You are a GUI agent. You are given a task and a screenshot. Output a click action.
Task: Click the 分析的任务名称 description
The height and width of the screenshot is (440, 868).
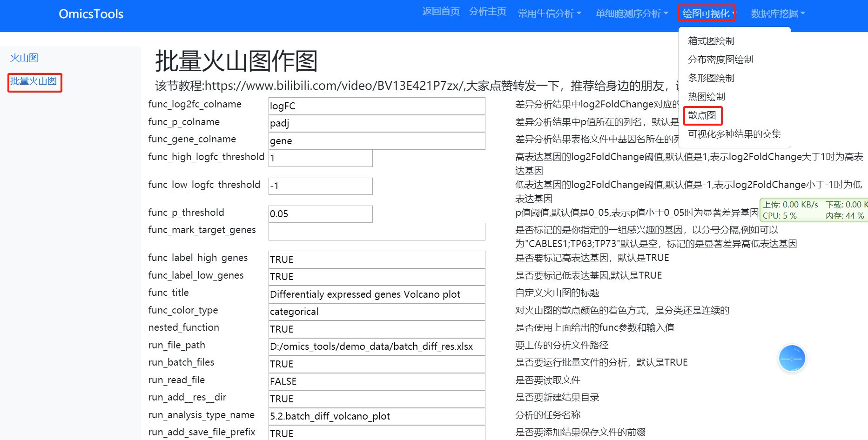coord(548,415)
